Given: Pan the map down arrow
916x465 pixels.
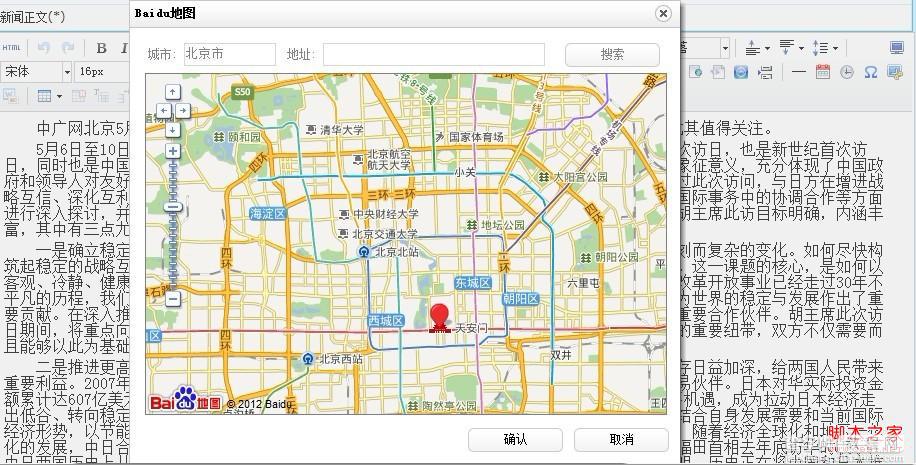Looking at the screenshot, I should tap(173, 130).
